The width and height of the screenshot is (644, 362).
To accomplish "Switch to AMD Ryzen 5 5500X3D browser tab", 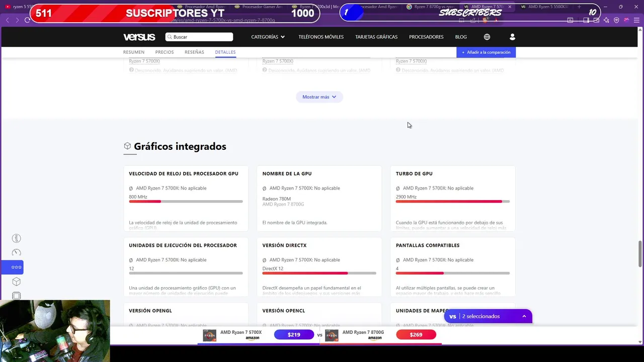I will [545, 7].
